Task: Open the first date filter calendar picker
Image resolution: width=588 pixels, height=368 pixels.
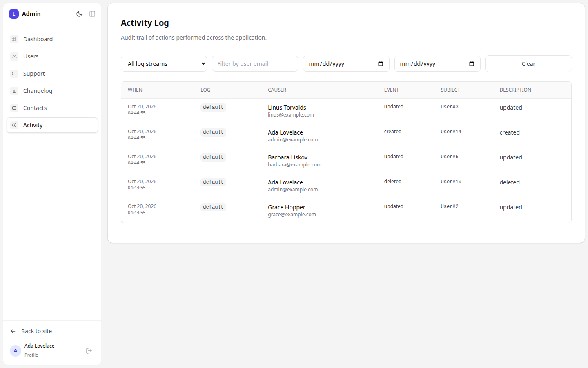Action: tap(381, 64)
